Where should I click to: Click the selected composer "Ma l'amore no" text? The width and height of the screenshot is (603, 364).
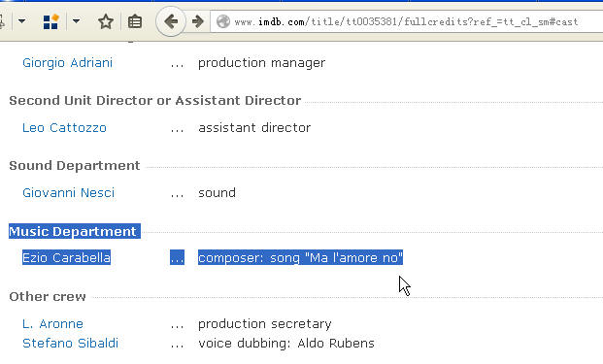(300, 257)
